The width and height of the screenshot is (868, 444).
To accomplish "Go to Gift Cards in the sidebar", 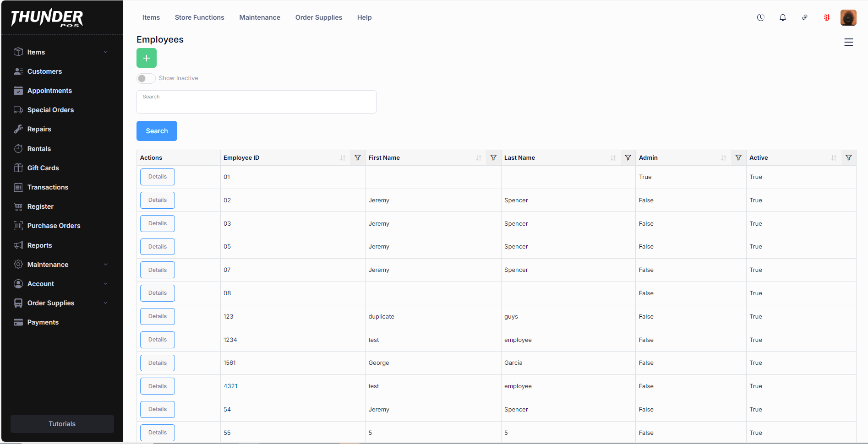I will [x=43, y=168].
